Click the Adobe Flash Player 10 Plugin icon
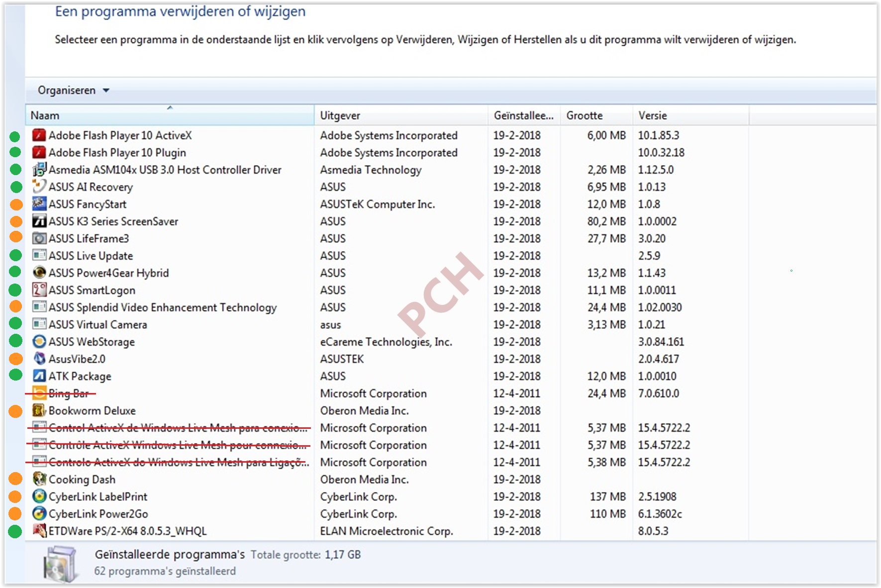 tap(39, 152)
